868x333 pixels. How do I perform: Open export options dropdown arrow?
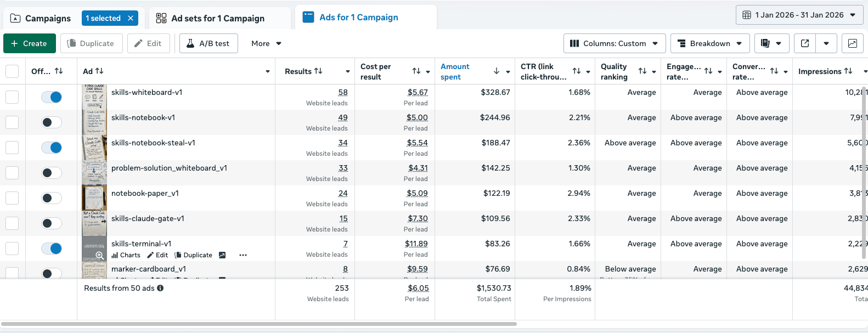(826, 43)
